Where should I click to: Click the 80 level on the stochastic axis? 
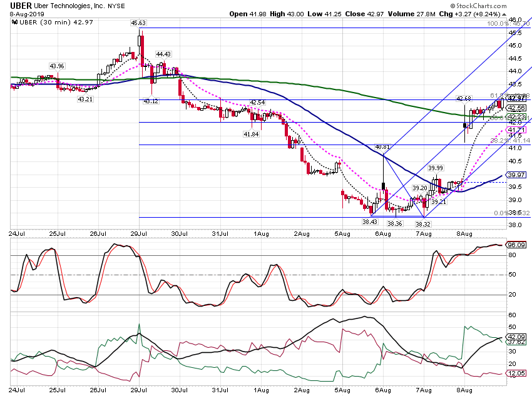click(x=511, y=255)
